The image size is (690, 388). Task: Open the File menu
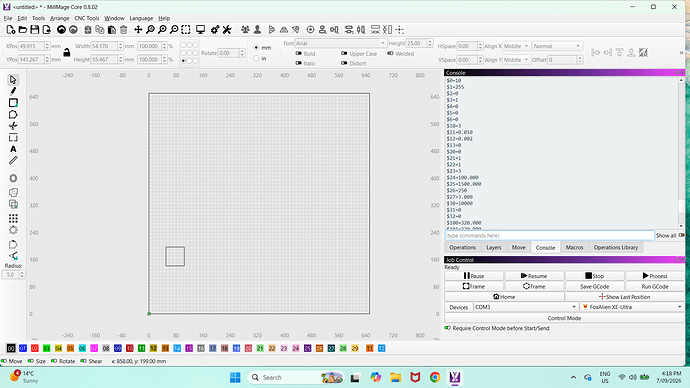point(8,18)
